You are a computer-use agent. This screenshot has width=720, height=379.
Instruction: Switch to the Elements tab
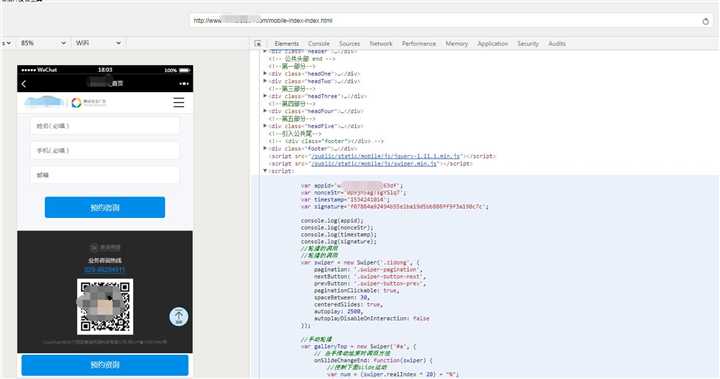pyautogui.click(x=287, y=44)
